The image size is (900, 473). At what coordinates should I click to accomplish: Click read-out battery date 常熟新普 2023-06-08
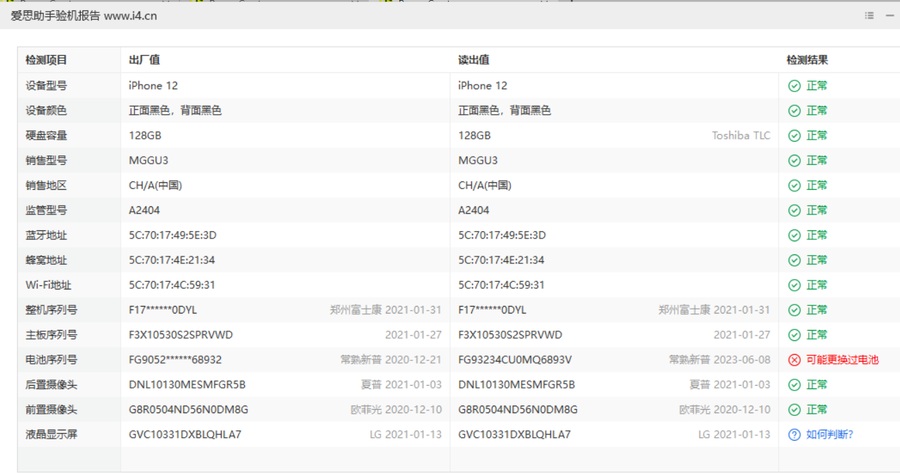(x=719, y=360)
